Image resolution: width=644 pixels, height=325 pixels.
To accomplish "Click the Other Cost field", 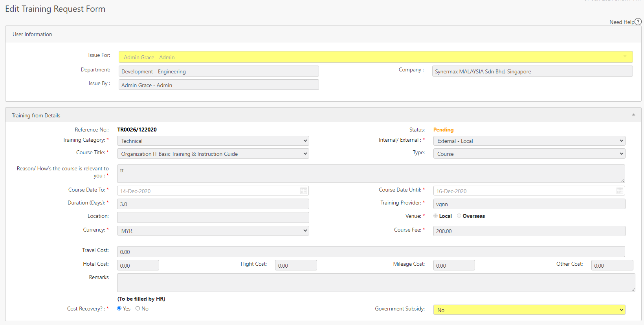I will click(x=612, y=265).
